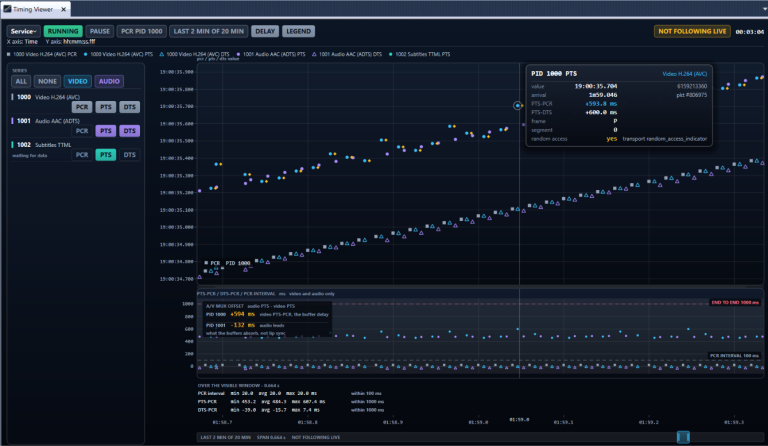Image resolution: width=768 pixels, height=446 pixels.
Task: Click legend entry 1001 Audio AAC (ADTS) DTS
Action: (x=347, y=54)
